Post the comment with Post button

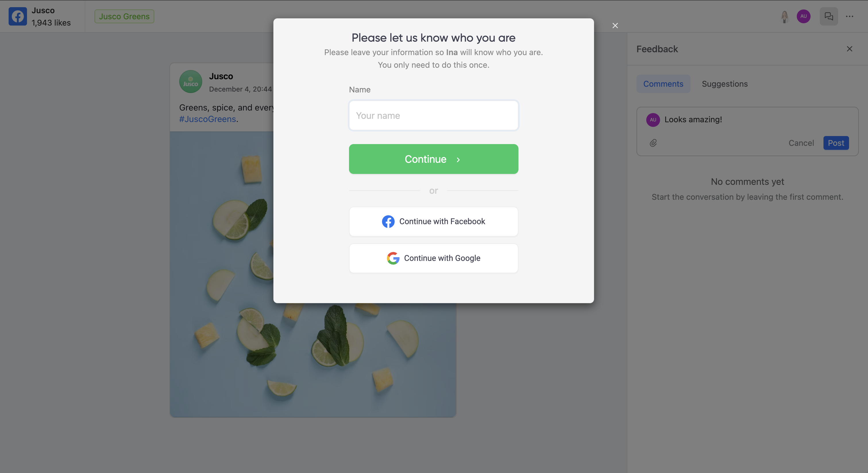click(x=836, y=143)
